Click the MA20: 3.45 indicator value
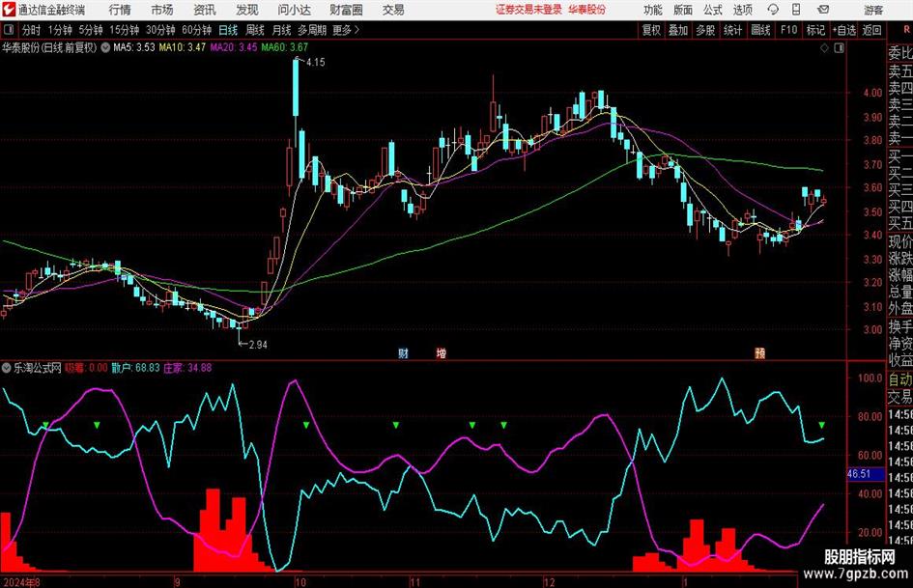Screen dimensions: 913x588 point(234,47)
